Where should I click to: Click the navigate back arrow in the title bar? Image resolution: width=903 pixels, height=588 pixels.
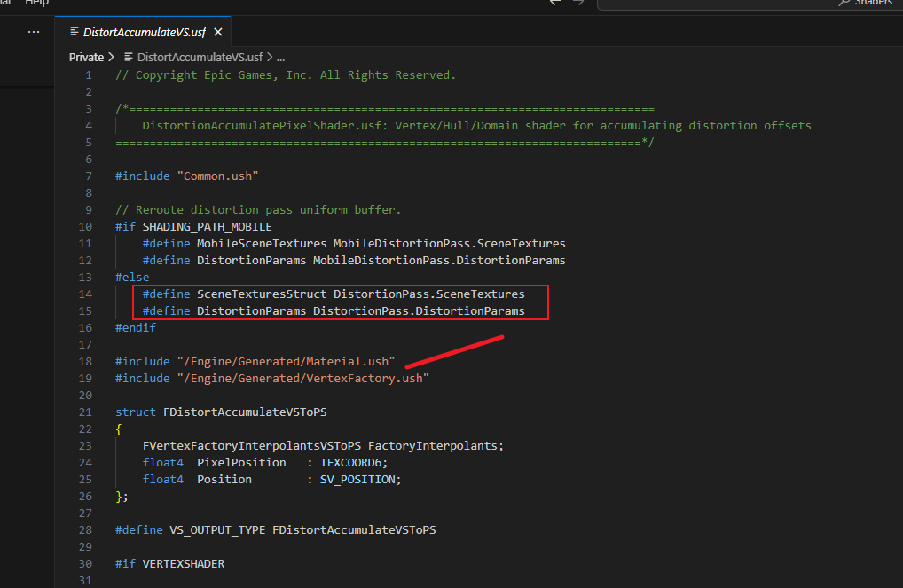tap(555, 3)
